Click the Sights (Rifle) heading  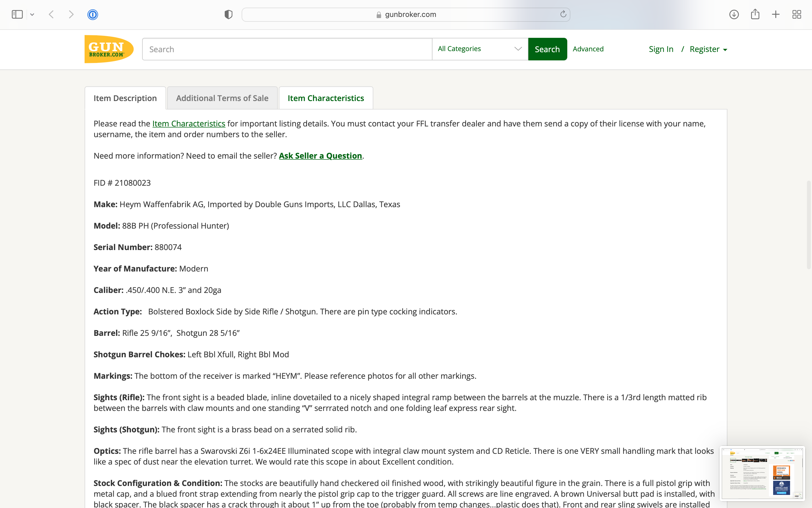[x=119, y=397]
